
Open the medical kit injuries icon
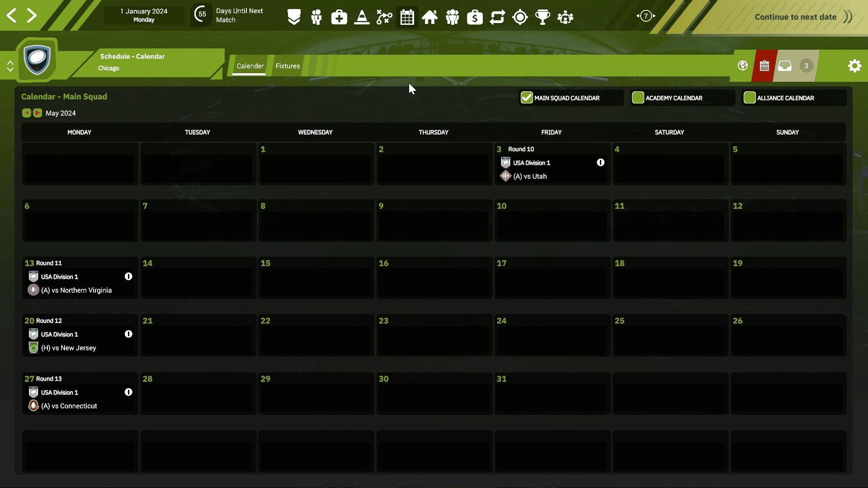tap(339, 17)
